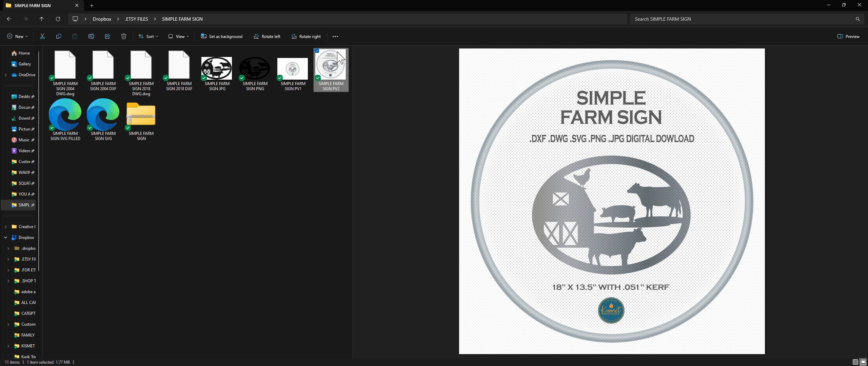Cut the selected file with the scissors icon

coord(42,36)
